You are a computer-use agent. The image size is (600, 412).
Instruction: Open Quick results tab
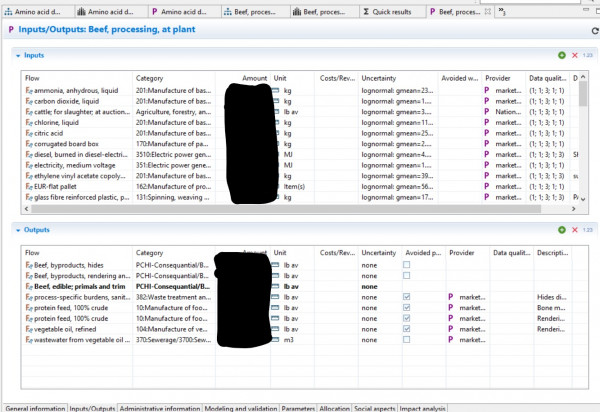tap(392, 12)
